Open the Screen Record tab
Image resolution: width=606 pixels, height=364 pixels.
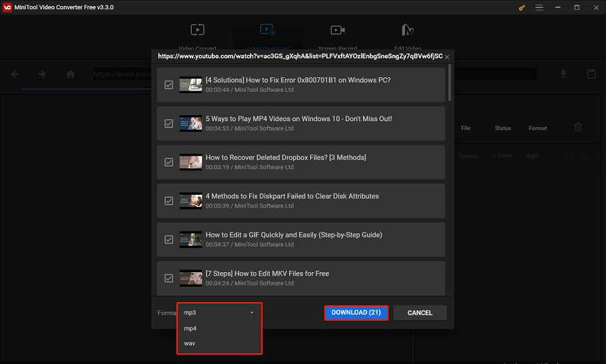[x=338, y=35]
